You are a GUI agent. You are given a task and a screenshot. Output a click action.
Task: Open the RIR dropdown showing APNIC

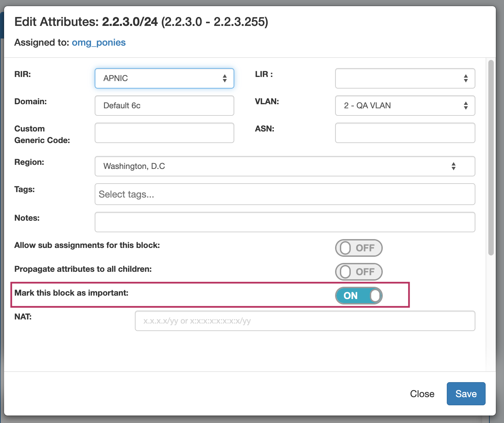coord(164,78)
